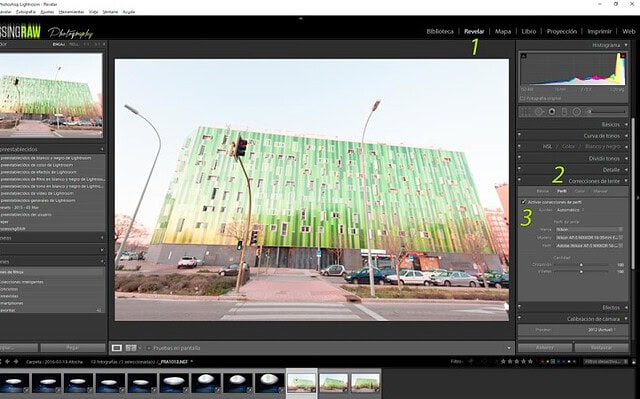
Task: Expand the HSL / Color panel arrow
Action: (626, 146)
